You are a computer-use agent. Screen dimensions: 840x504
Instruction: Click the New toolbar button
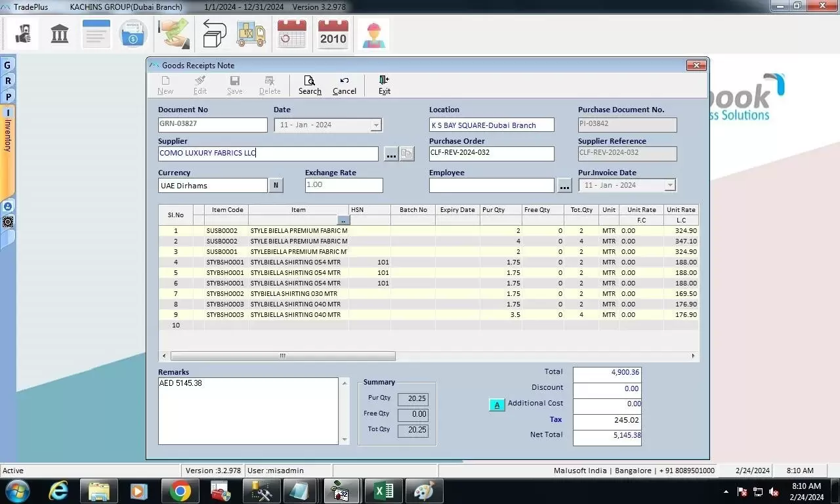coord(165,85)
